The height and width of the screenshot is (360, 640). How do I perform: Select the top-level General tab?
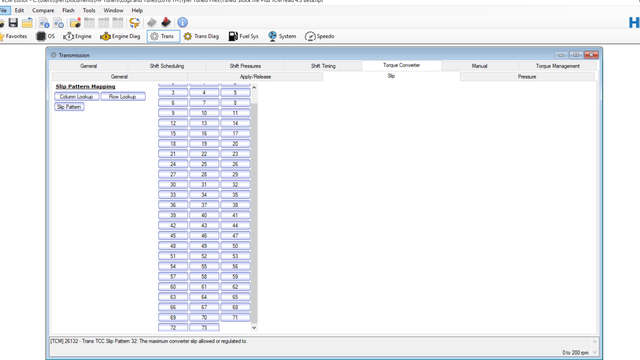coord(89,66)
